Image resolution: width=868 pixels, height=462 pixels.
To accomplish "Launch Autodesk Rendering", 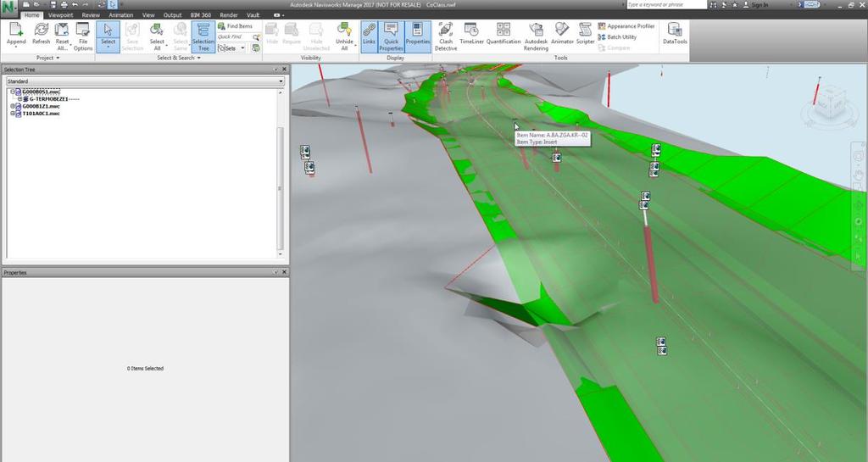I will pos(536,36).
